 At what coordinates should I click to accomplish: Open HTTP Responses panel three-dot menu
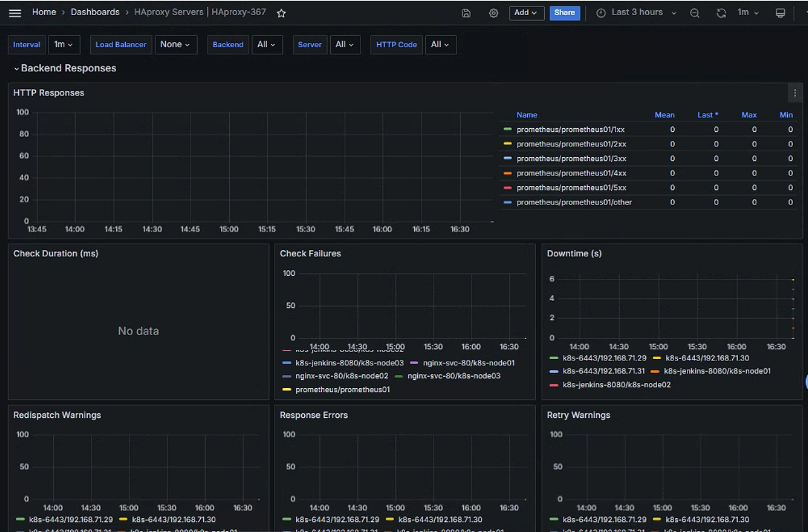pos(795,93)
